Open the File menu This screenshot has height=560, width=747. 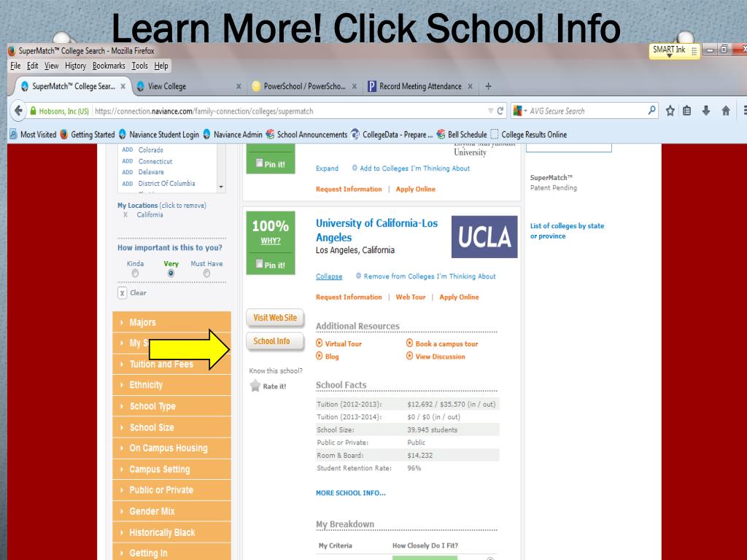[15, 66]
